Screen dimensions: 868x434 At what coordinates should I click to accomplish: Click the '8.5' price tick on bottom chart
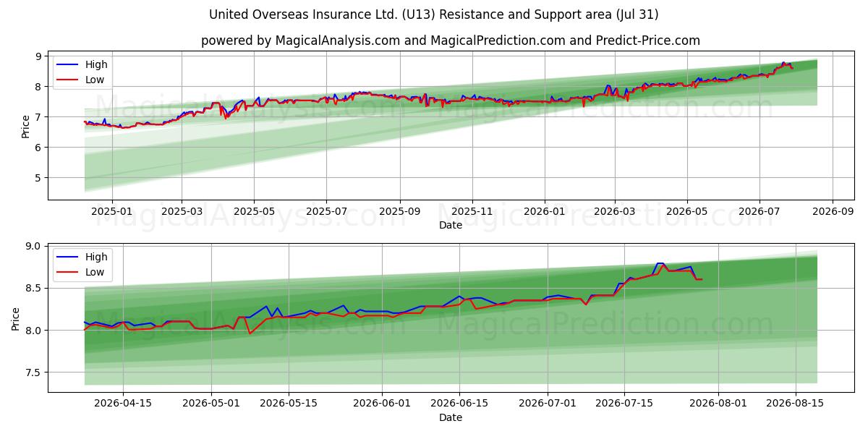pos(35,288)
